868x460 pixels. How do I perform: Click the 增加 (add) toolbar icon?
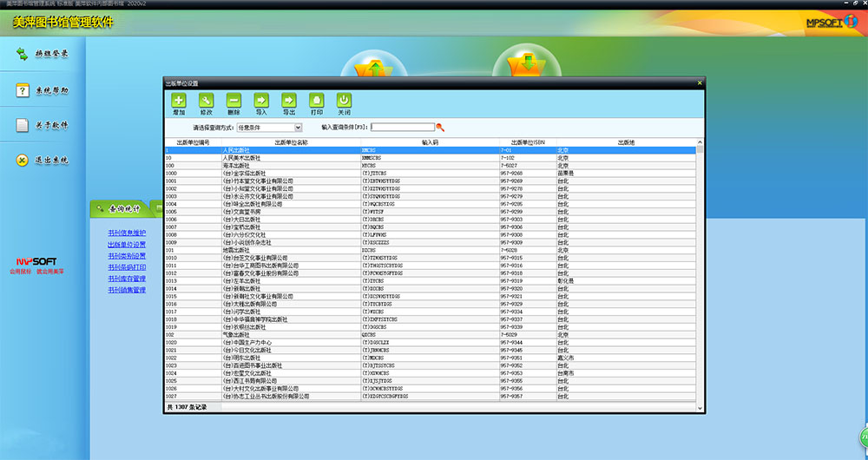tap(179, 101)
